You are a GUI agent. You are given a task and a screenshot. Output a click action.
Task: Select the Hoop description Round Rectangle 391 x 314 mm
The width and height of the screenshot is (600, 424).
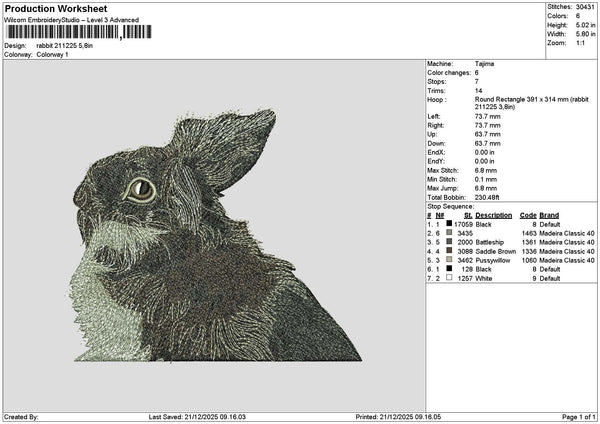(x=532, y=103)
